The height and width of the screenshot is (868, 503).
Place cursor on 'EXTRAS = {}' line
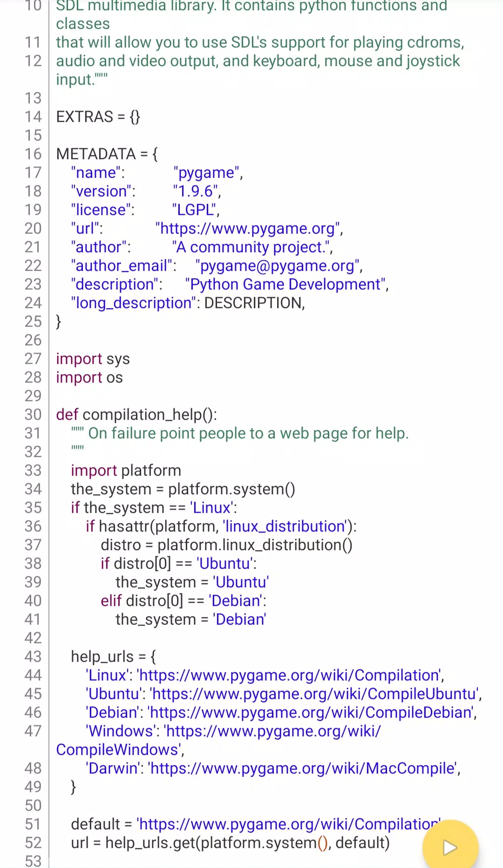pos(98,117)
